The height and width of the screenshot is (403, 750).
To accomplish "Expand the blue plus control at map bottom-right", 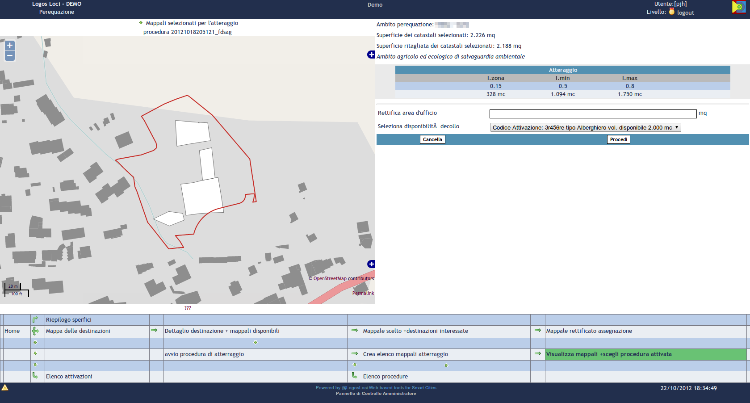I will tap(371, 263).
